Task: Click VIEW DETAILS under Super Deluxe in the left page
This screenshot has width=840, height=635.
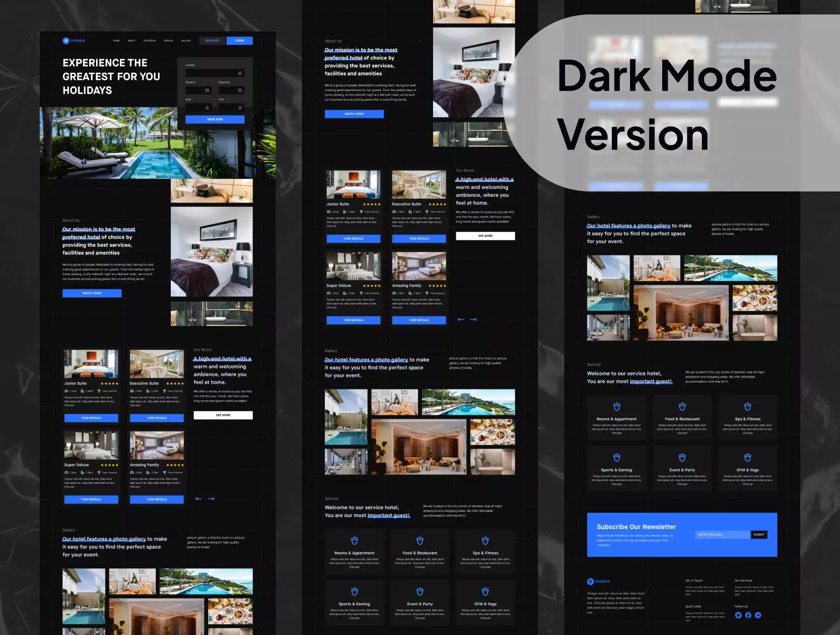Action: [91, 500]
